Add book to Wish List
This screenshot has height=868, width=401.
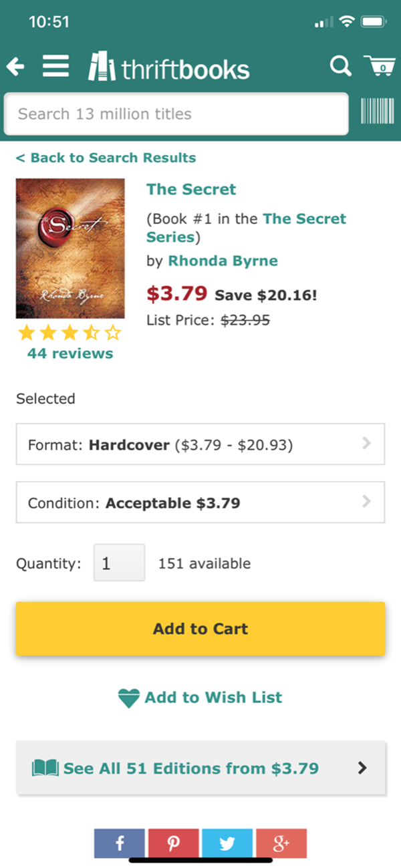pos(200,698)
